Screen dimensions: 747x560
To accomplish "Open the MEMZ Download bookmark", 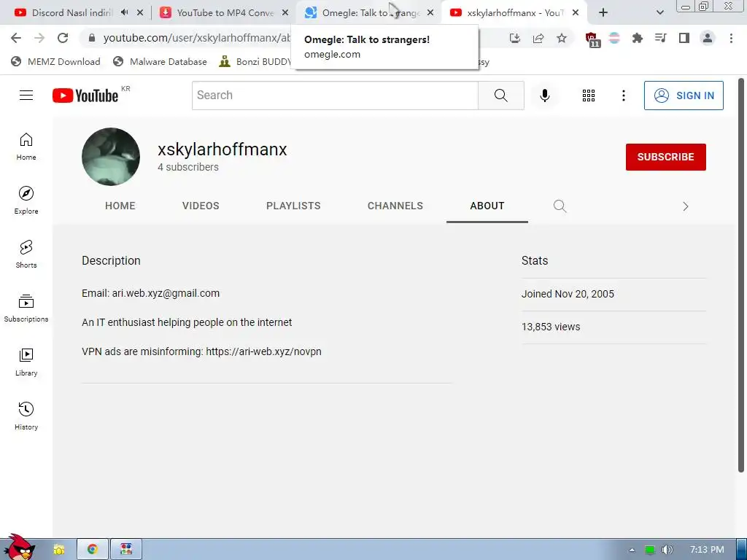I will click(x=55, y=61).
